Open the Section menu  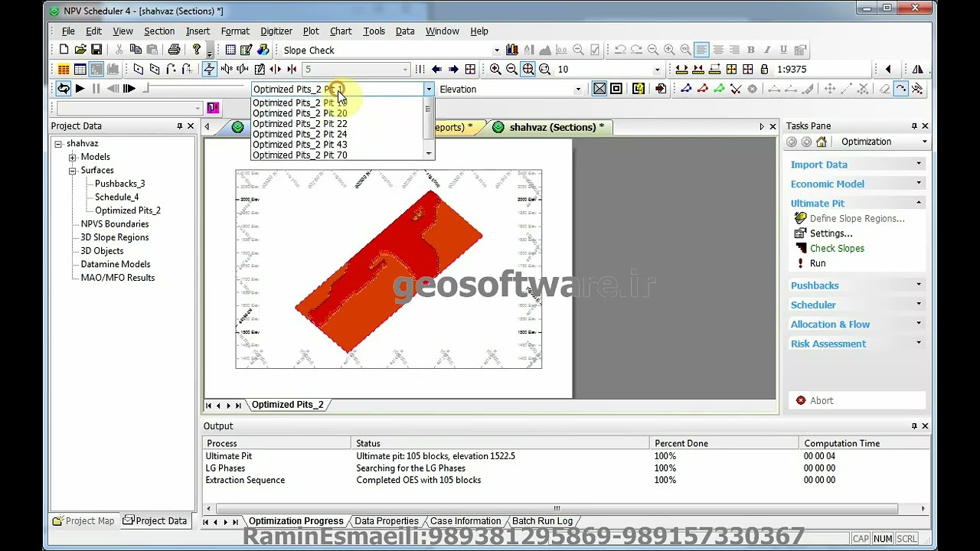tap(159, 31)
